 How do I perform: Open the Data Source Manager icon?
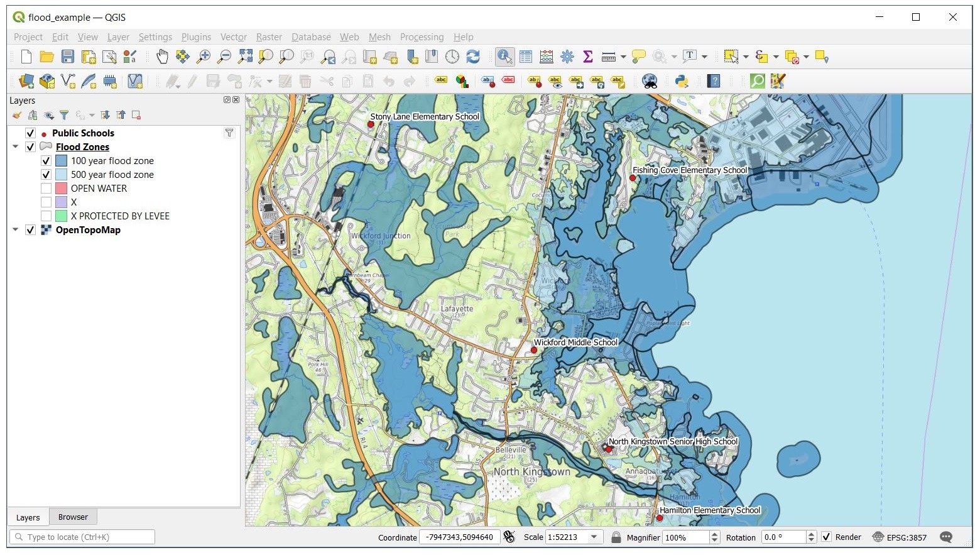point(26,81)
